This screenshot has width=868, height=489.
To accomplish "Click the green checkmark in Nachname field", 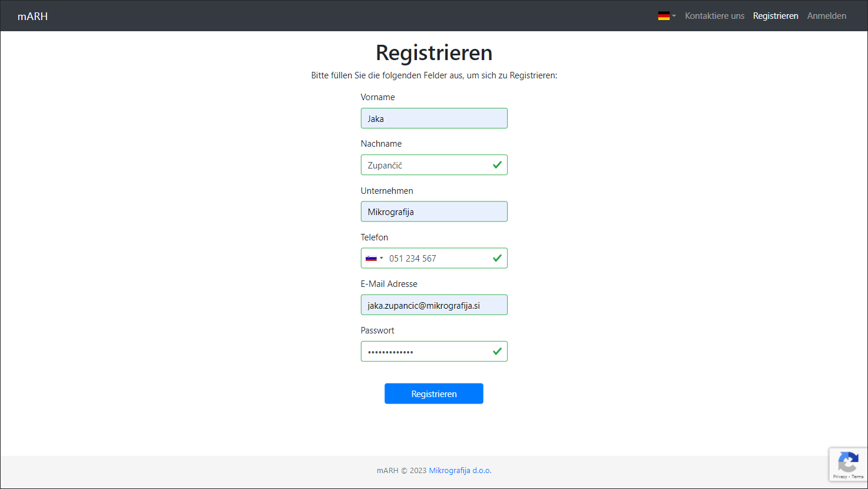I will click(497, 165).
